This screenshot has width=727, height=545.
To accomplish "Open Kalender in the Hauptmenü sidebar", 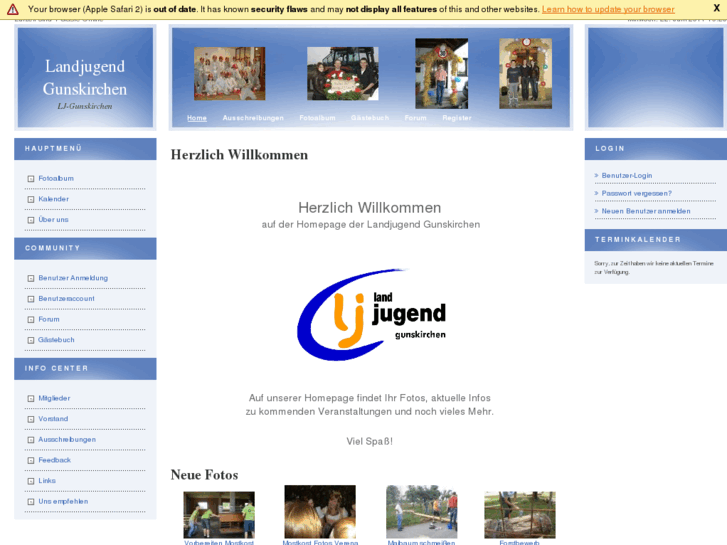I will click(53, 199).
